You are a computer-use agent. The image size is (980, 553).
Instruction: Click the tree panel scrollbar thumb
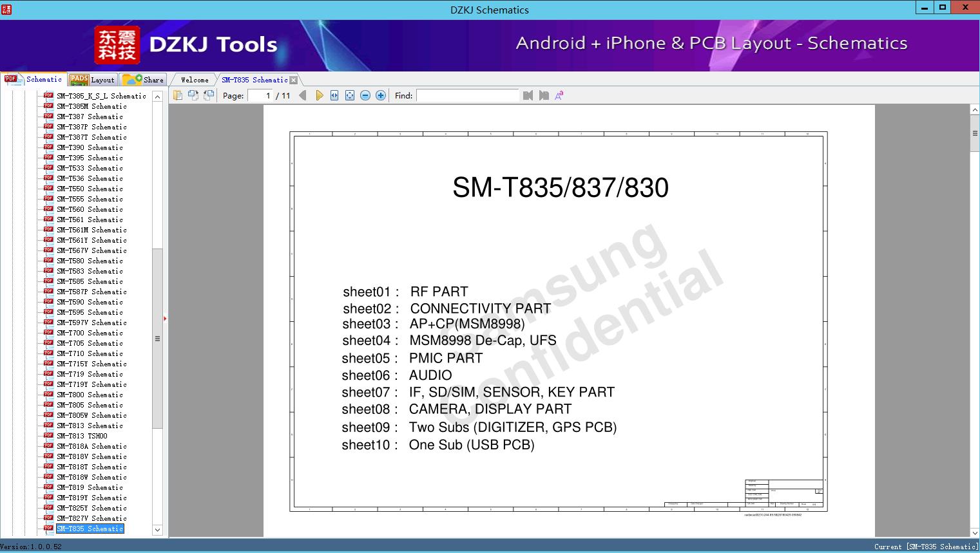tap(157, 338)
